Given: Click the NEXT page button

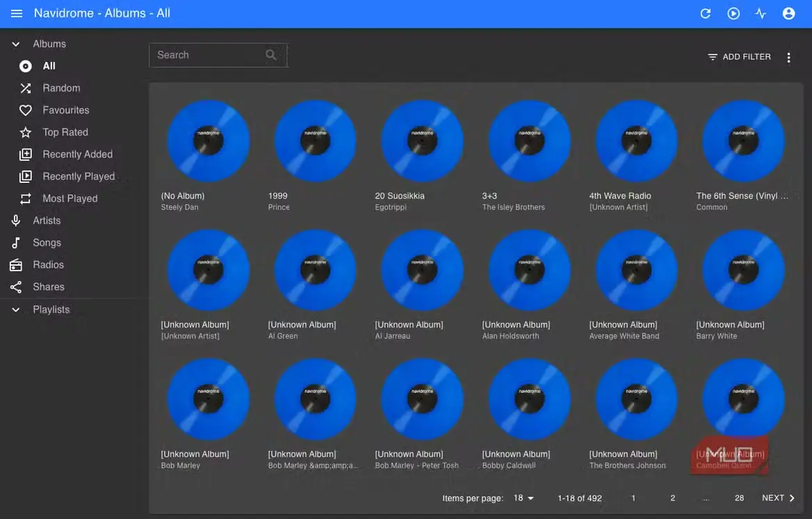Looking at the screenshot, I should coord(778,497).
